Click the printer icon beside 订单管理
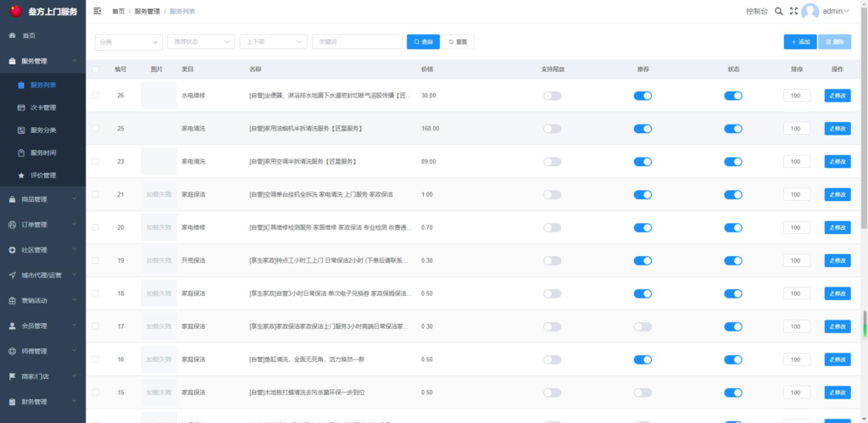868x423 pixels. coord(12,225)
